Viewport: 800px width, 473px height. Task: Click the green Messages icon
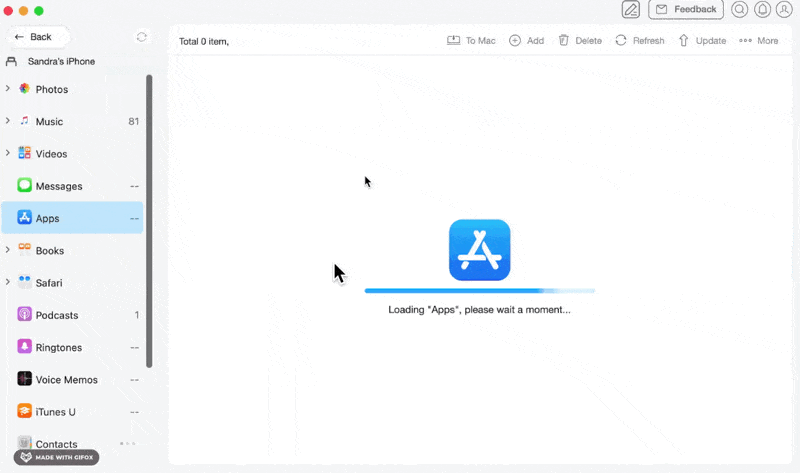[x=24, y=185]
